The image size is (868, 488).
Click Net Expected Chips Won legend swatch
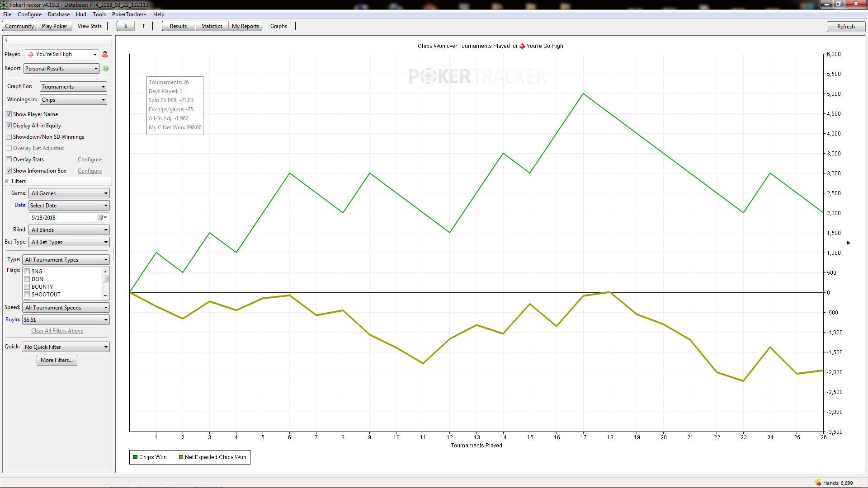pos(181,457)
